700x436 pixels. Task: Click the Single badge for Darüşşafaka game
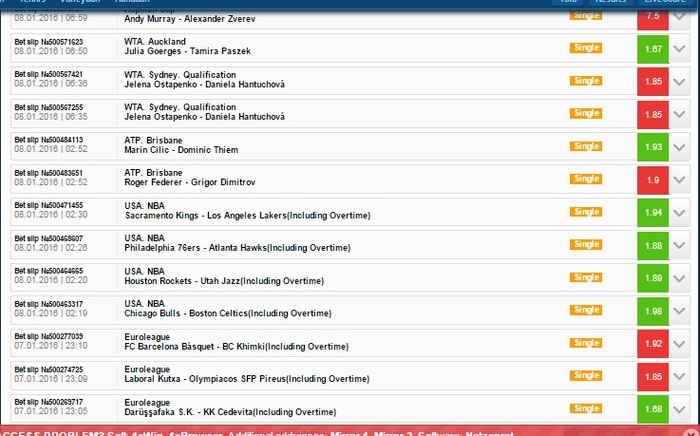pyautogui.click(x=586, y=409)
